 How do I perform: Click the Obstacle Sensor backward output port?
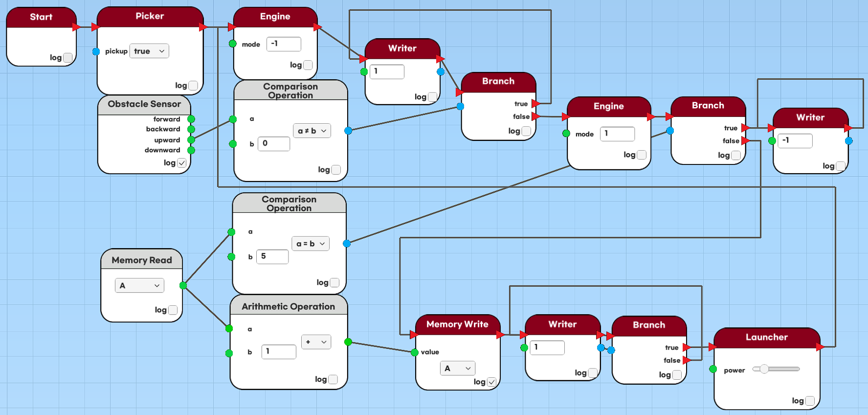coord(191,129)
